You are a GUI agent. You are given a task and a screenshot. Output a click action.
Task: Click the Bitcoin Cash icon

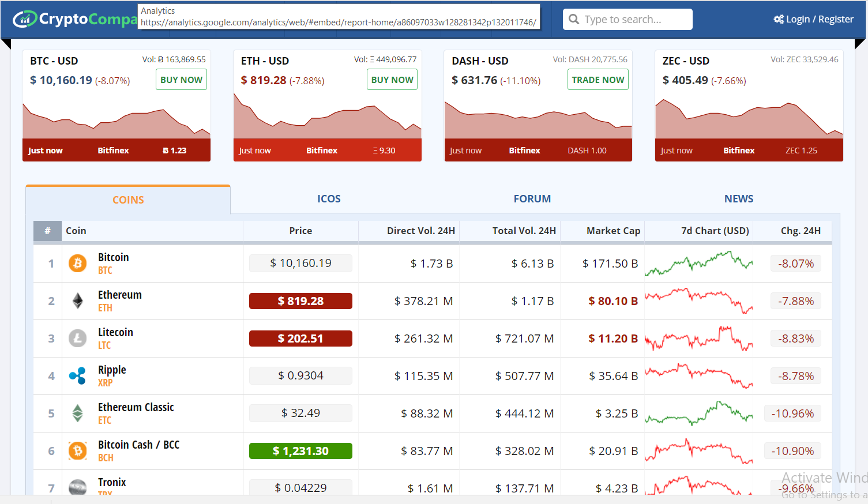(77, 450)
